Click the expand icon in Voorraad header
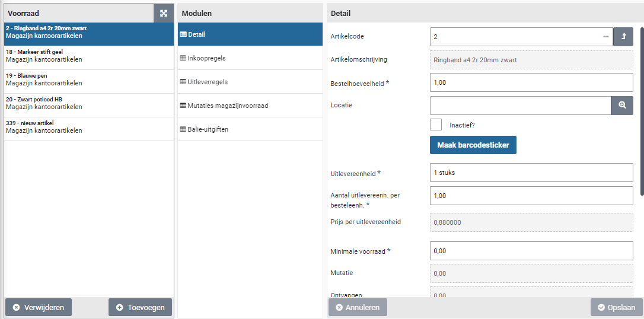 (164, 13)
